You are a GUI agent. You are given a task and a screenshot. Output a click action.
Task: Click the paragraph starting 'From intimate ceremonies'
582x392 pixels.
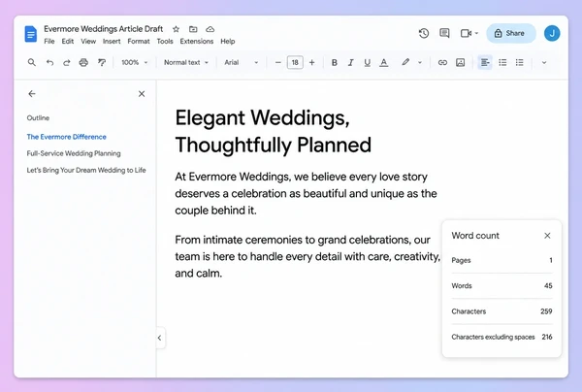[x=307, y=256]
